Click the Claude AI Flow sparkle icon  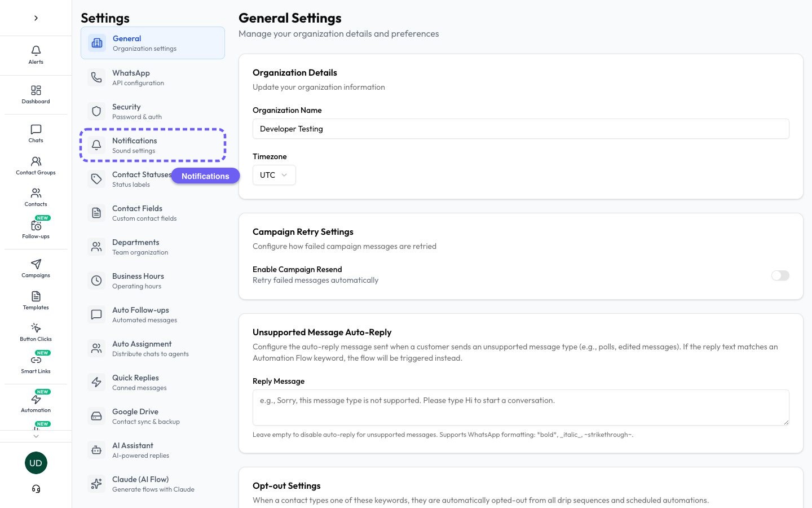point(96,484)
